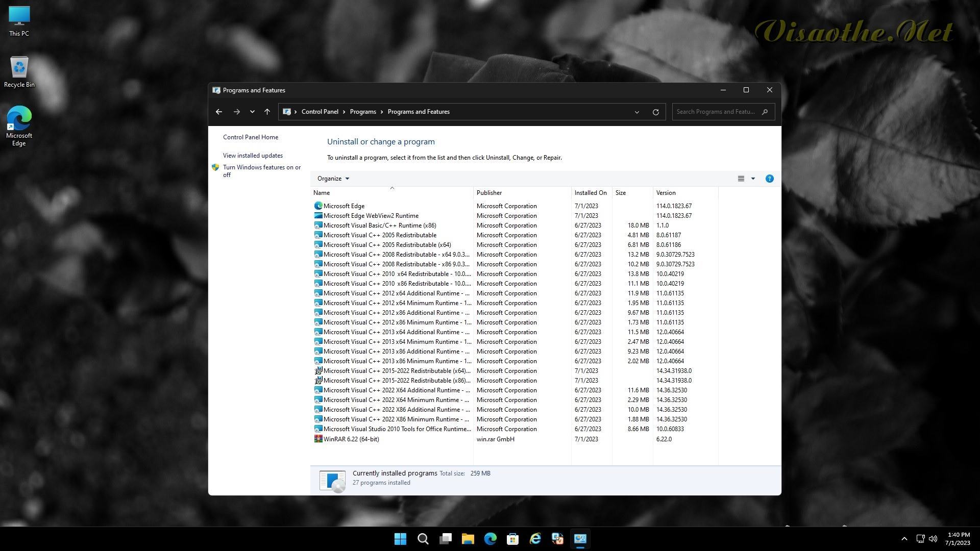980x551 pixels.
Task: Click Programs breadcrumb in address bar
Action: (363, 112)
